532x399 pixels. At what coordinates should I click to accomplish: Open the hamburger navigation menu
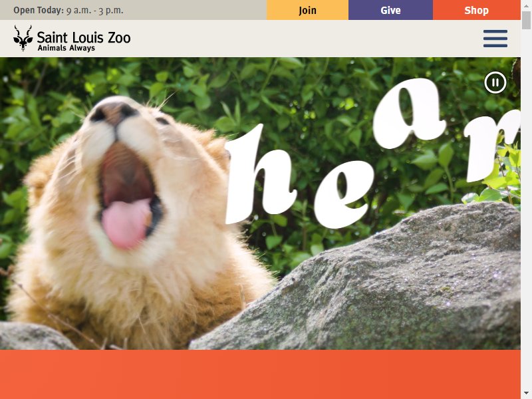[495, 39]
